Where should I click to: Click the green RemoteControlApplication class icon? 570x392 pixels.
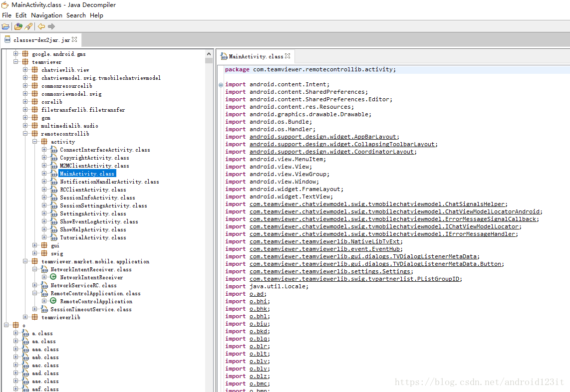[x=53, y=301]
